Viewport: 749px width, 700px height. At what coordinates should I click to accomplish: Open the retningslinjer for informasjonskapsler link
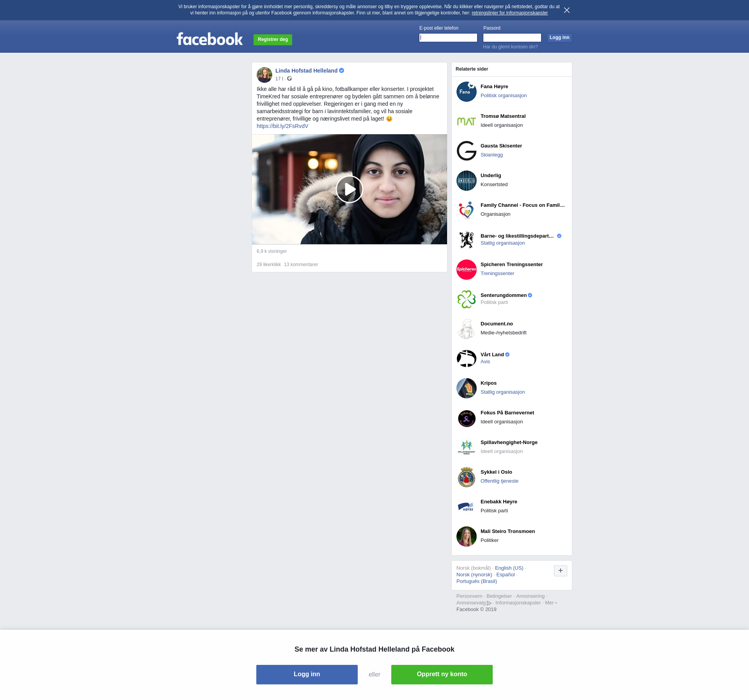pyautogui.click(x=509, y=13)
